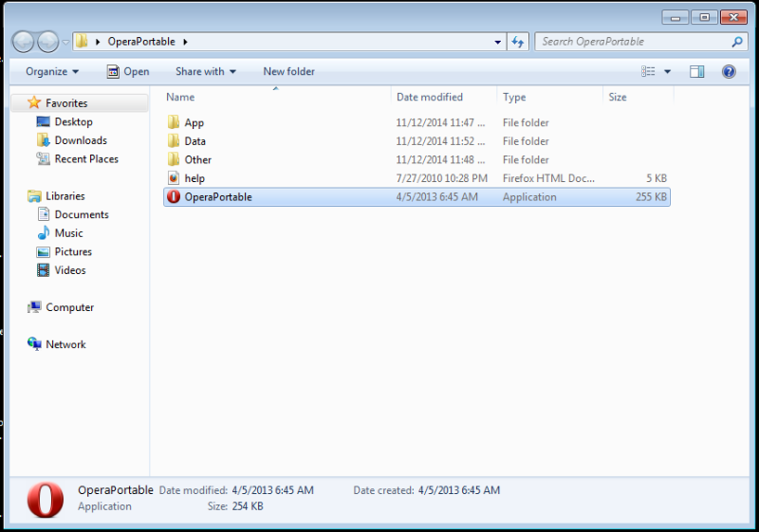This screenshot has width=759, height=532.
Task: Open the address bar history dropdown
Action: pyautogui.click(x=497, y=42)
